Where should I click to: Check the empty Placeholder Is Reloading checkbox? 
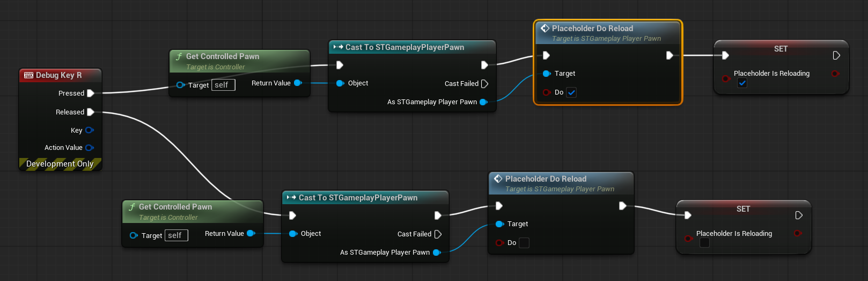tap(704, 243)
